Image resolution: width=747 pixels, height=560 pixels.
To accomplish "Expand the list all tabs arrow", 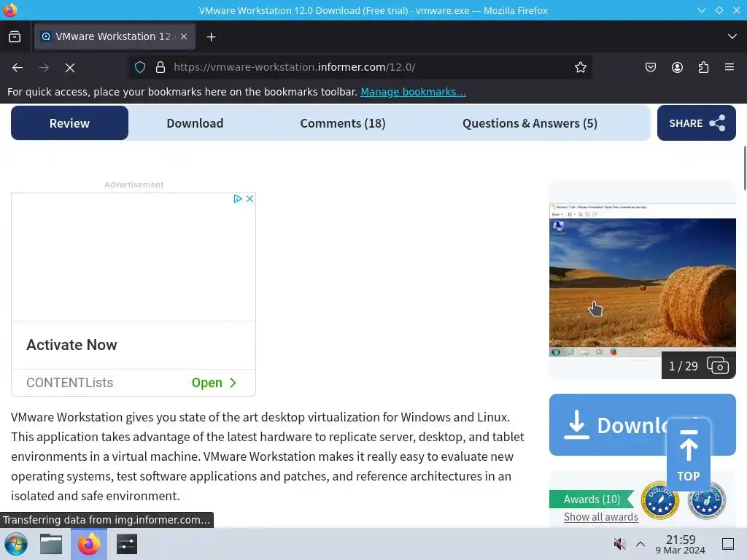I will [x=732, y=36].
